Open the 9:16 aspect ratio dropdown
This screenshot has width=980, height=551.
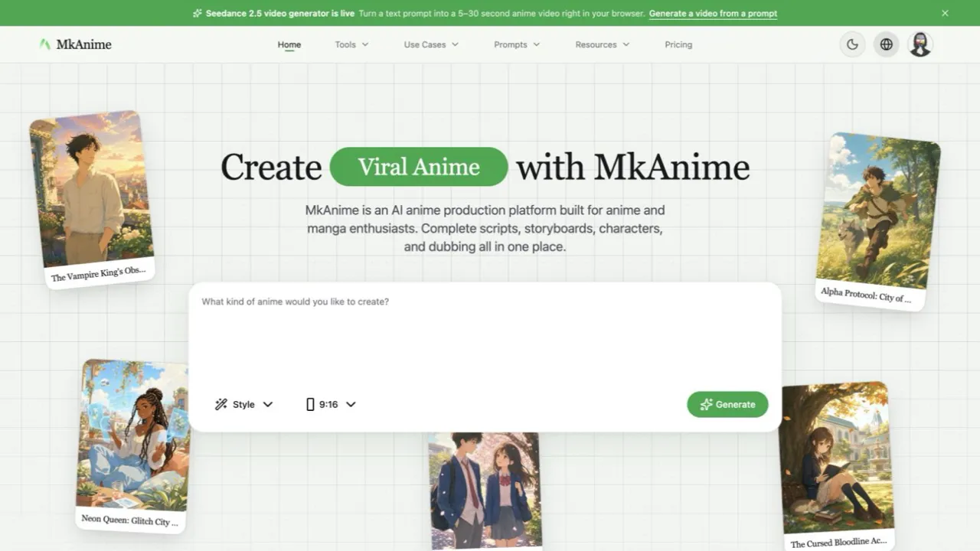[331, 404]
